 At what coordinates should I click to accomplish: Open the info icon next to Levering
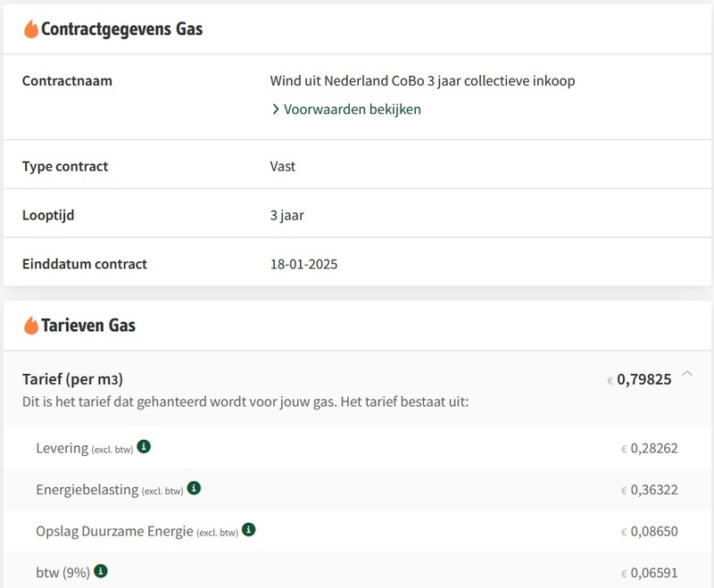tap(144, 446)
